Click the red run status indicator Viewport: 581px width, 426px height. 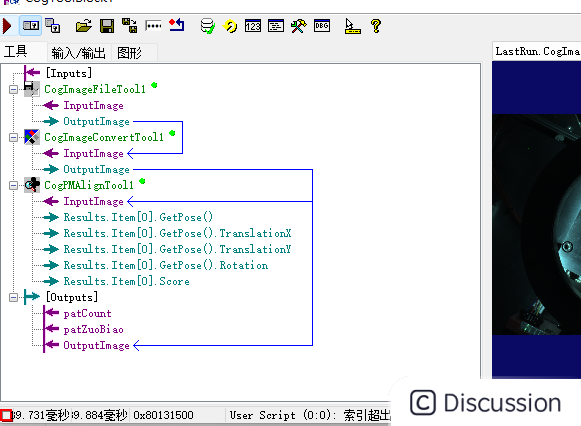click(6, 415)
